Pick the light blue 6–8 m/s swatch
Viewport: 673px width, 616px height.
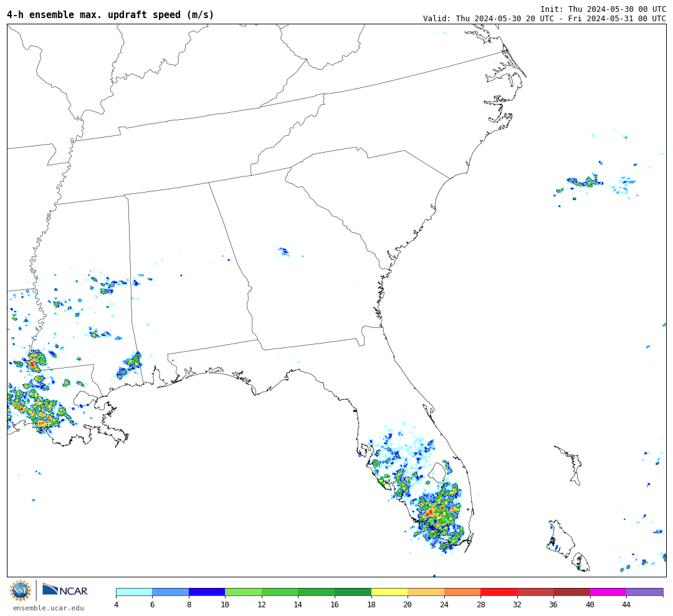170,592
